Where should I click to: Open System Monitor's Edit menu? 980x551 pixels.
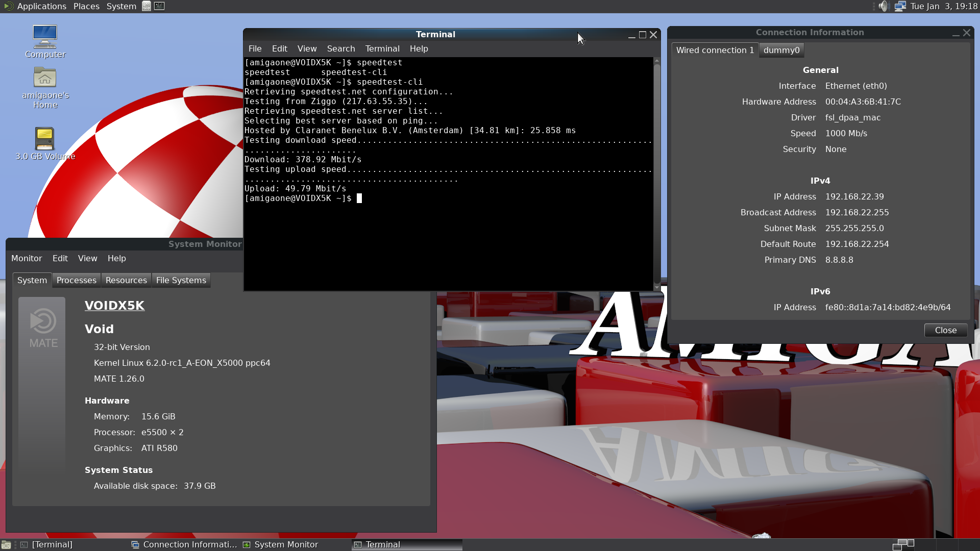click(x=60, y=258)
